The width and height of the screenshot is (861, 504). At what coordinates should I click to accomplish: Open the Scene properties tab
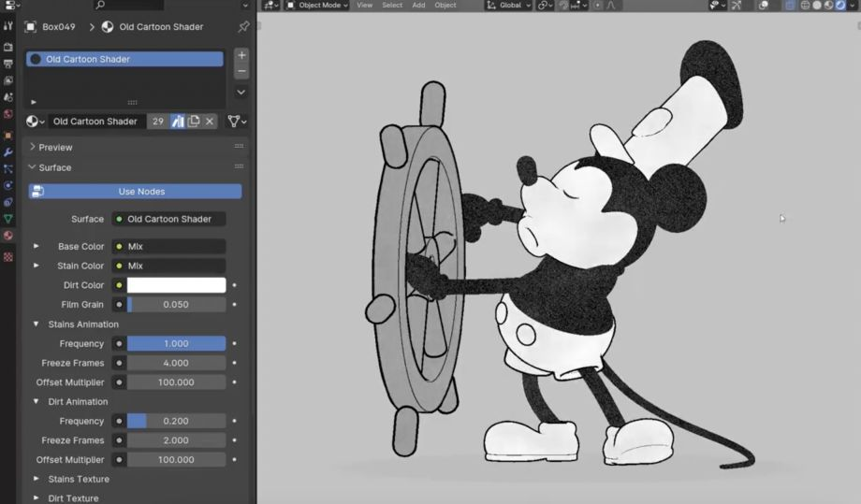pyautogui.click(x=8, y=97)
